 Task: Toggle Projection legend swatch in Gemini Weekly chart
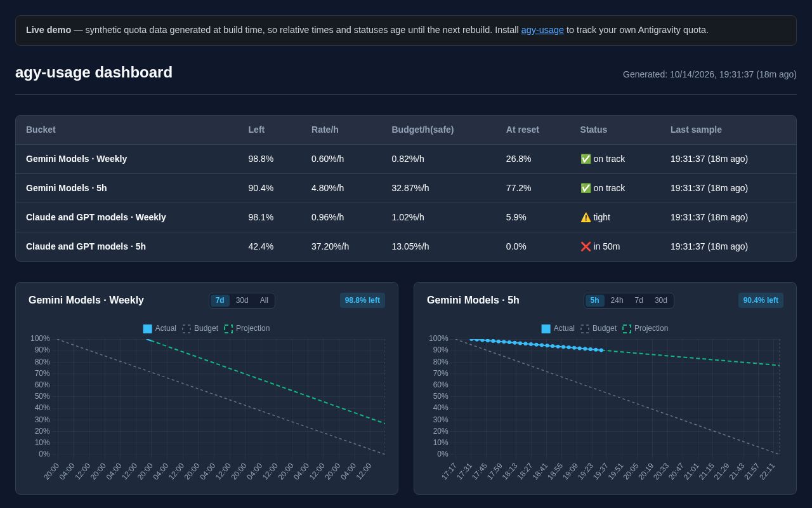pos(228,329)
